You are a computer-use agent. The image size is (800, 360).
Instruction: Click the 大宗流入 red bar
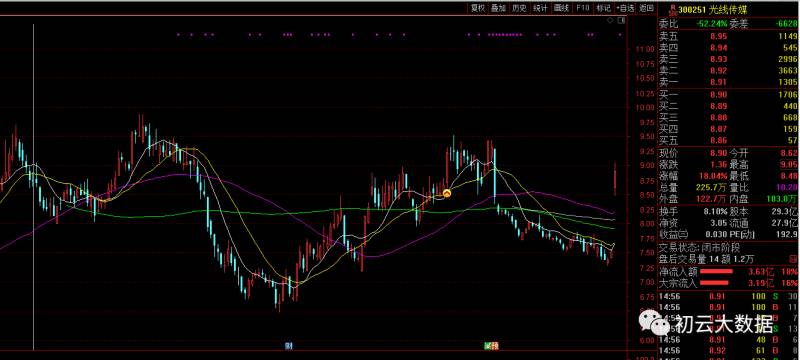[x=713, y=282]
